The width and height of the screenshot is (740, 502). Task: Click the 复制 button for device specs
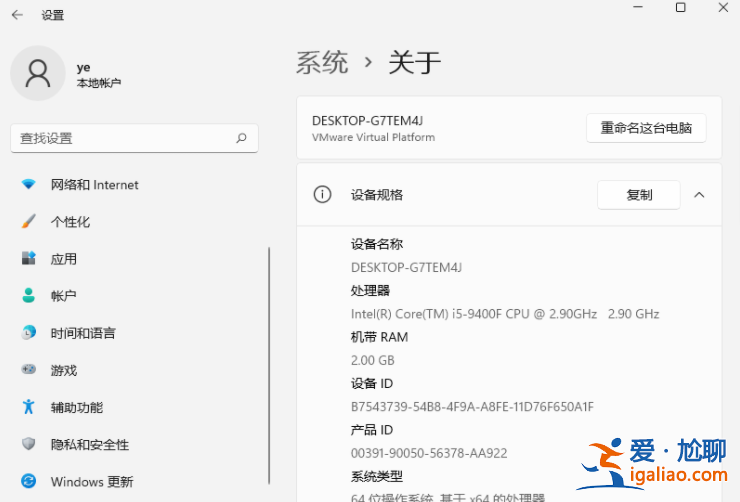point(639,195)
